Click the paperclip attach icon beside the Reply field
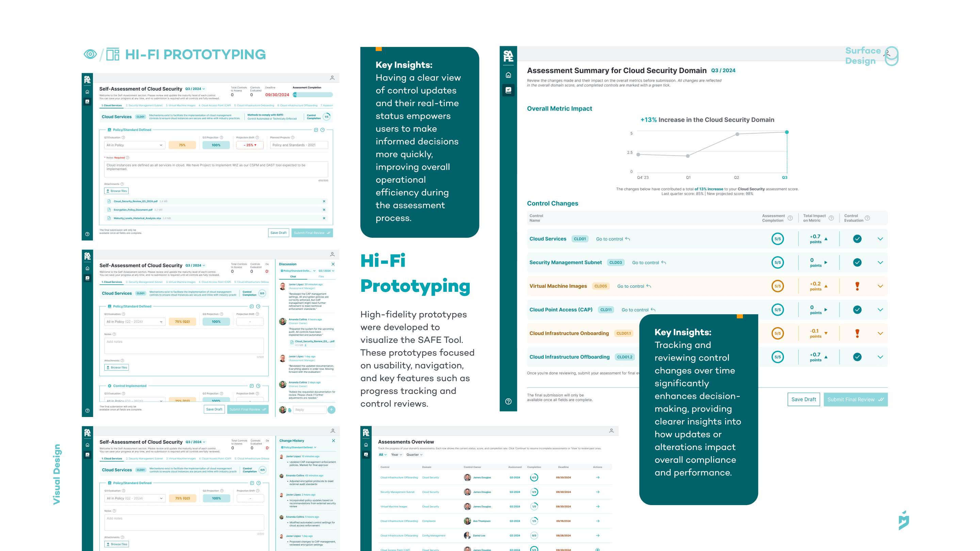The height and width of the screenshot is (551, 980). coord(290,410)
